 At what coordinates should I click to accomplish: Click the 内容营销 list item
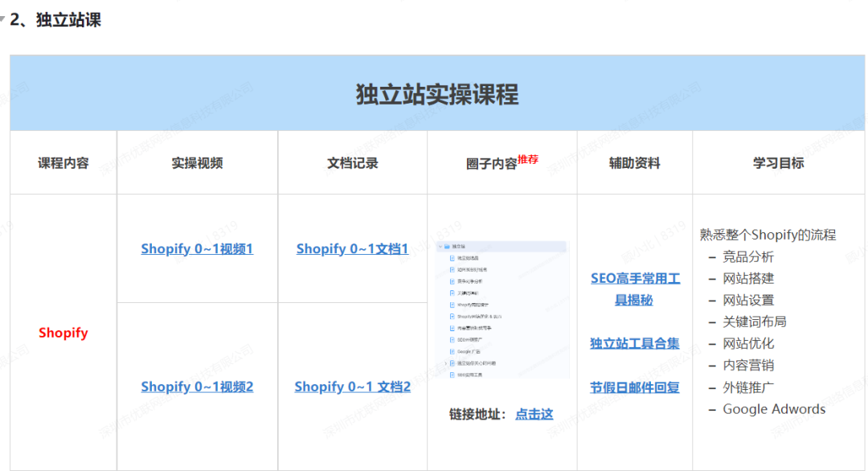[x=748, y=365]
